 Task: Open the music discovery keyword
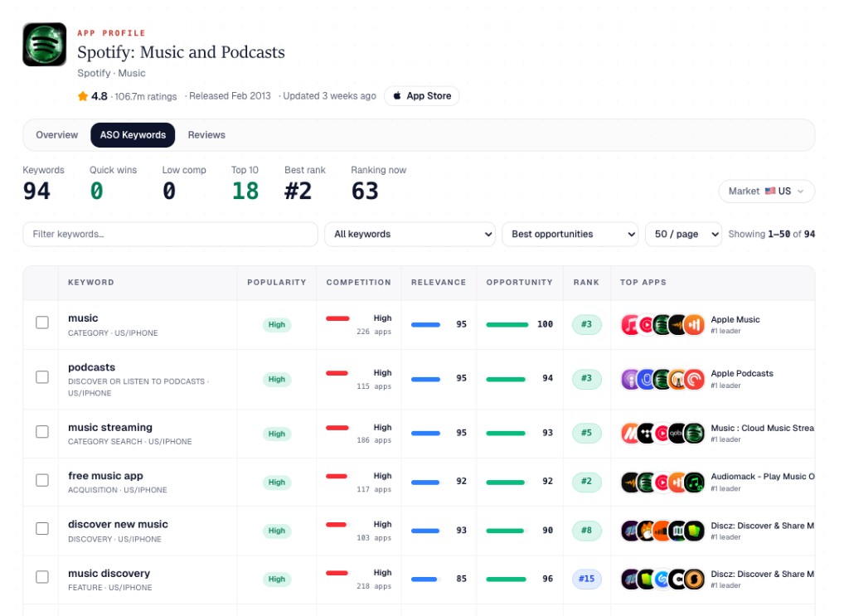tap(109, 573)
